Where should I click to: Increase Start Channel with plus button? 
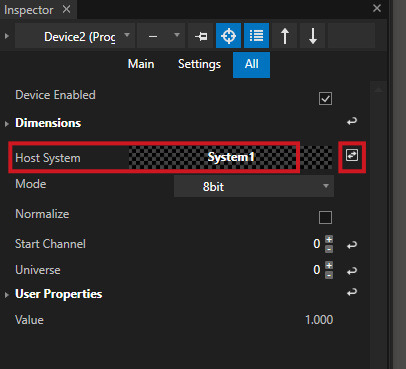pyautogui.click(x=329, y=239)
